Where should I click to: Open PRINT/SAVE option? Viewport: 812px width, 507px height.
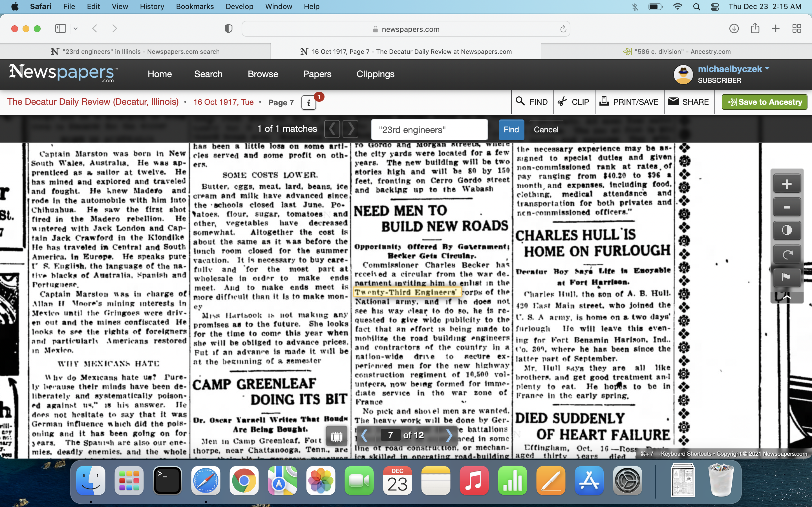629,102
